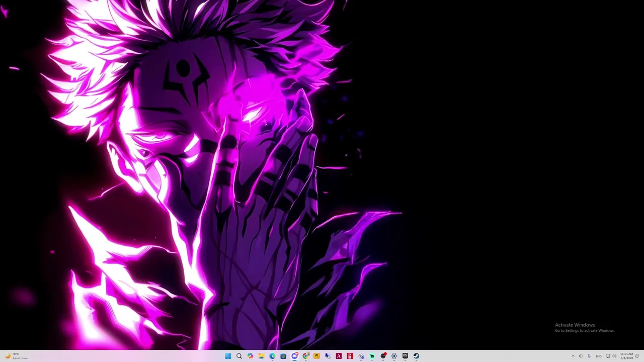Show hidden system tray icons
This screenshot has height=362, width=644.
click(x=573, y=356)
